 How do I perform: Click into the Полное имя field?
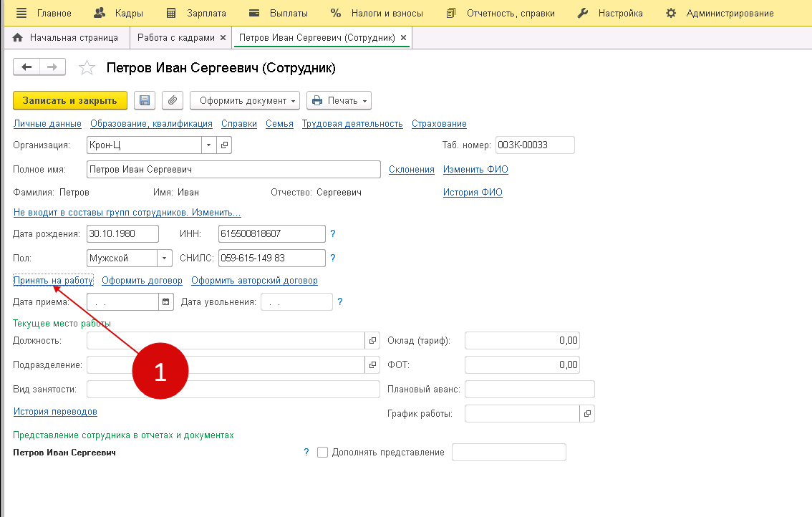point(233,170)
